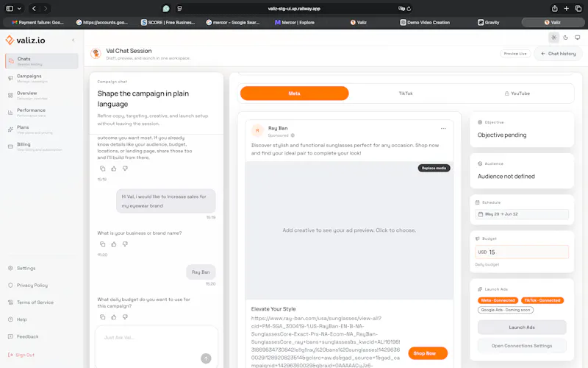Open Connections Settings
Viewport: 588px width, 368px height.
click(522, 346)
